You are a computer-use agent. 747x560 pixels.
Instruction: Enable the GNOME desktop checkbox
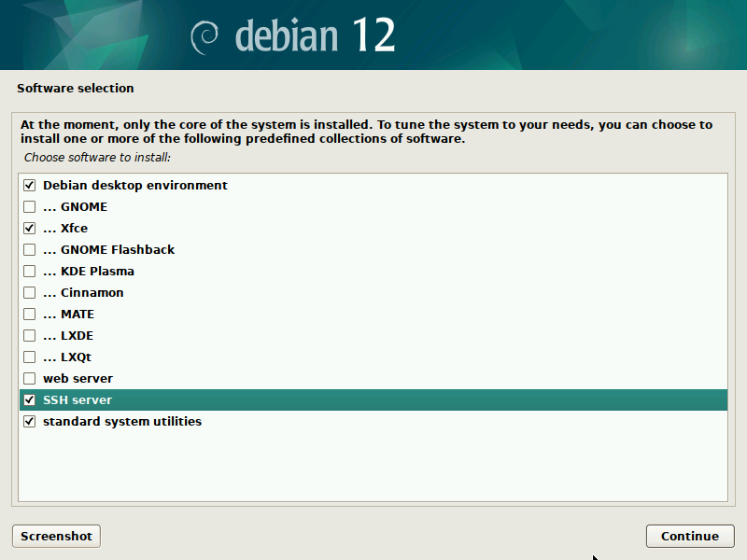click(x=29, y=206)
